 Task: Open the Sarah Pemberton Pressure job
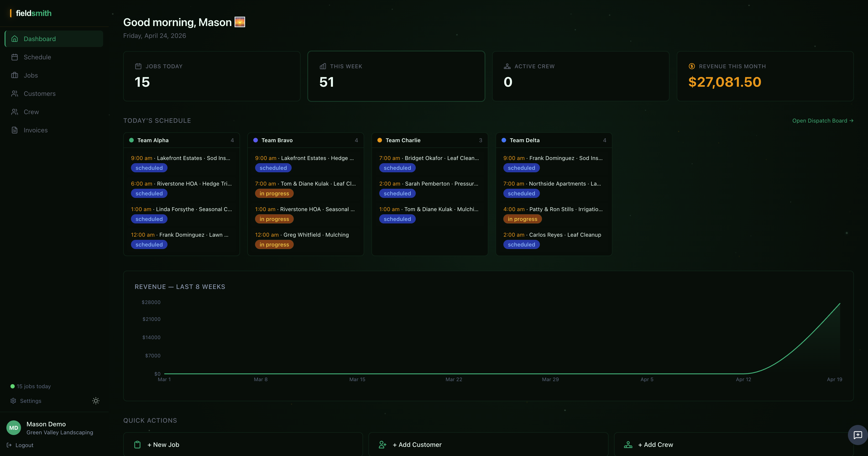[x=430, y=188]
